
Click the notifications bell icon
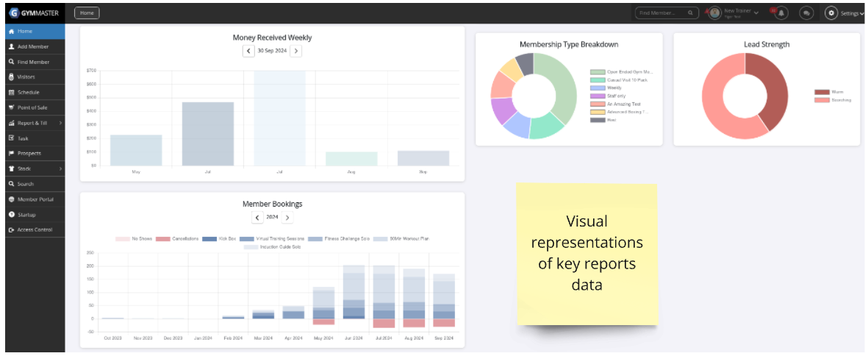781,13
